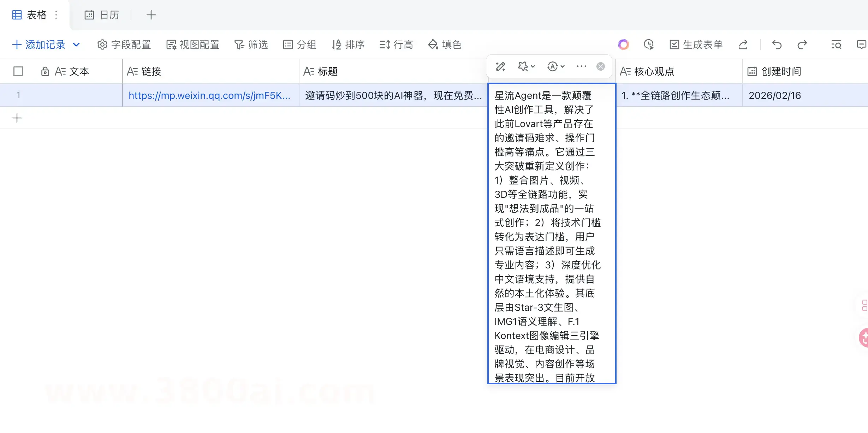Open more options on the 表格 tab
The width and height of the screenshot is (868, 433).
pos(56,15)
